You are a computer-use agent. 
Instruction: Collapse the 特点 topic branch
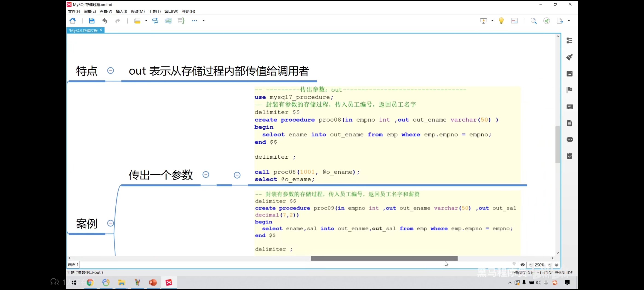110,71
